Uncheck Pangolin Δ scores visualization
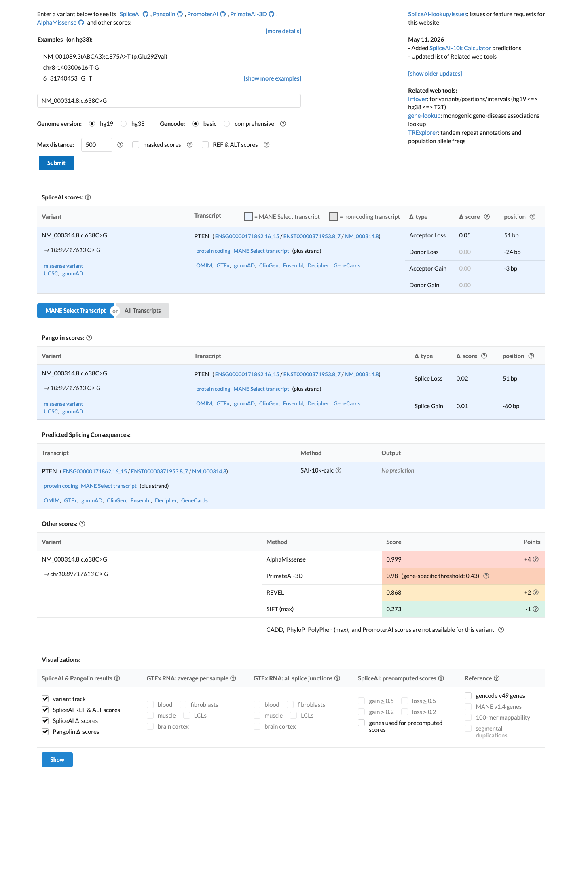 pos(45,732)
